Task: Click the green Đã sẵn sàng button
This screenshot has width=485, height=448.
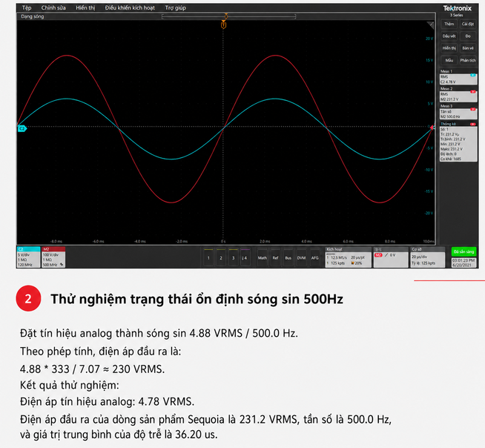Action: click(463, 251)
